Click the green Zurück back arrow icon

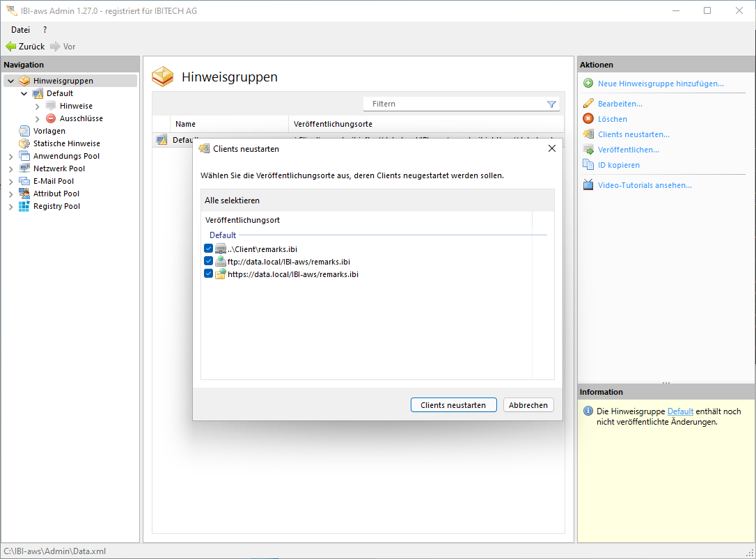coord(10,47)
